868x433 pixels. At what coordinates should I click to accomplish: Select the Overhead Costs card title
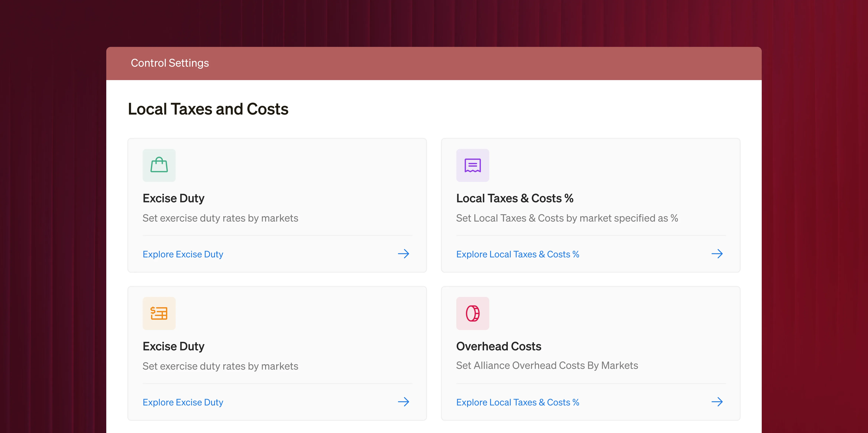coord(498,346)
